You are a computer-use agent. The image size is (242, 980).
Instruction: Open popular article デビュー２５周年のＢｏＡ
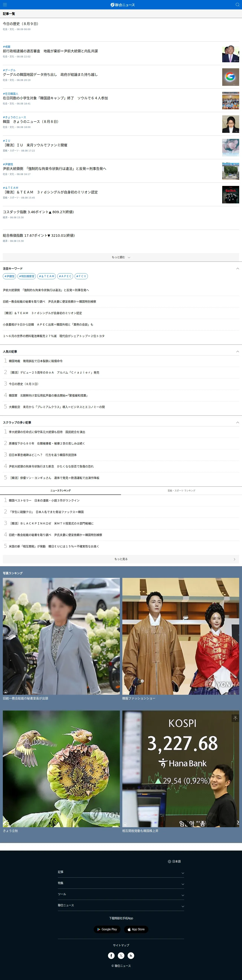pos(54,372)
